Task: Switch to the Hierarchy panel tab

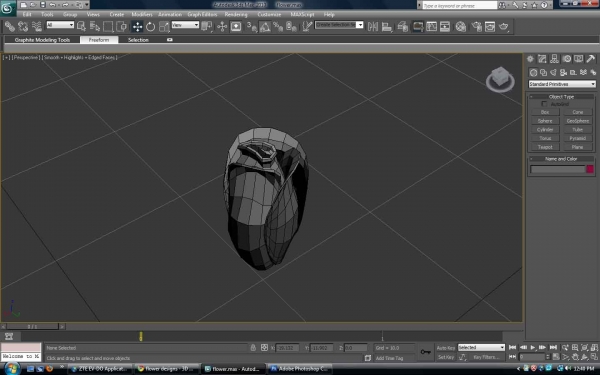Action: (554, 59)
